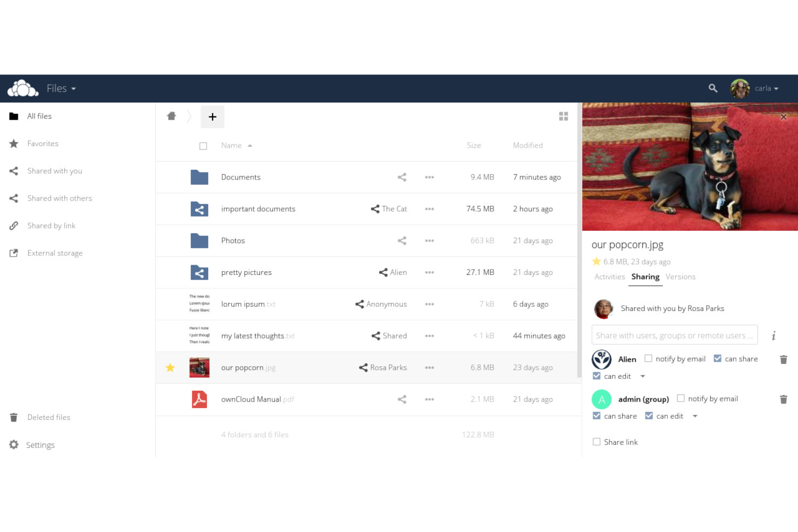Check the Share link checkbox
The image size is (798, 532).
point(597,441)
